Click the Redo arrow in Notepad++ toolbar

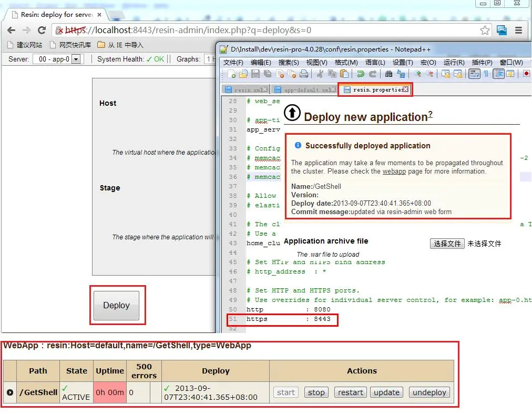373,74
